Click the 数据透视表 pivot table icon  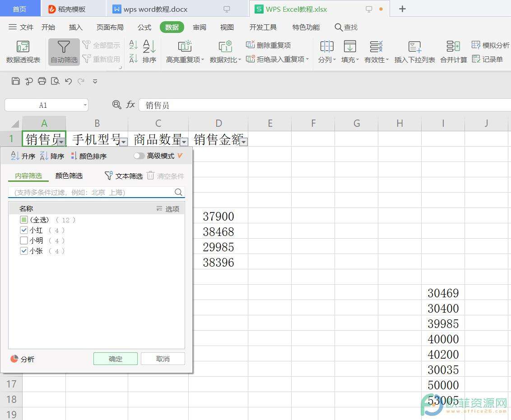pyautogui.click(x=23, y=46)
